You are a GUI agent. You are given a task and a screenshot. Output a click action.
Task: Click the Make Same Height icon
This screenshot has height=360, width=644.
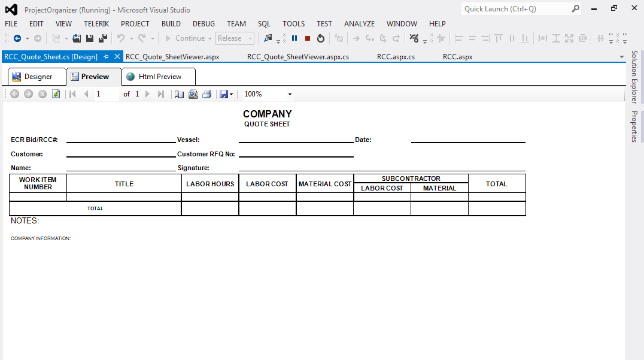click(555, 38)
